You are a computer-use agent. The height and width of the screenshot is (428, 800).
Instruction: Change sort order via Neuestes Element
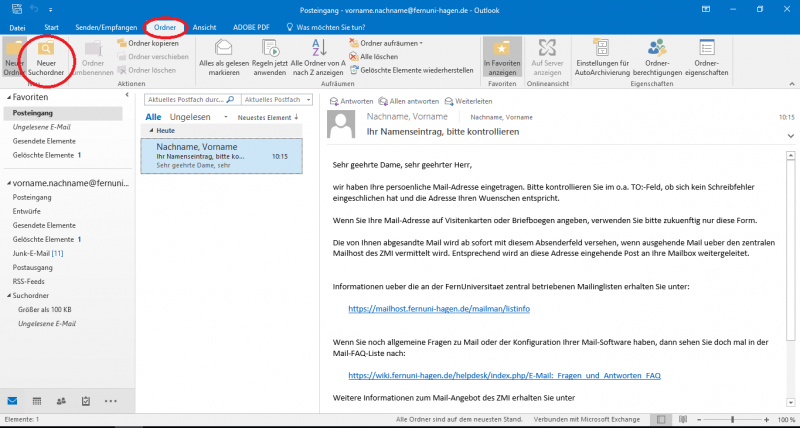268,117
